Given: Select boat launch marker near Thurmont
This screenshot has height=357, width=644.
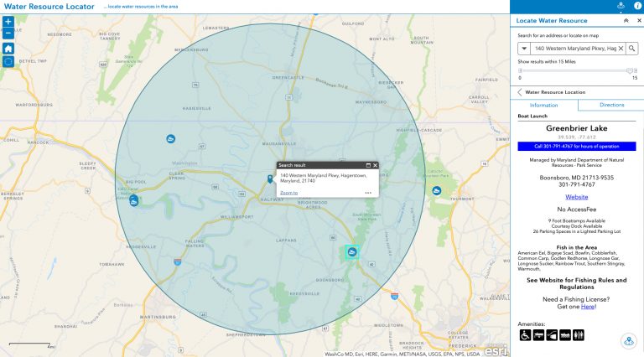Looking at the screenshot, I should point(437,191).
